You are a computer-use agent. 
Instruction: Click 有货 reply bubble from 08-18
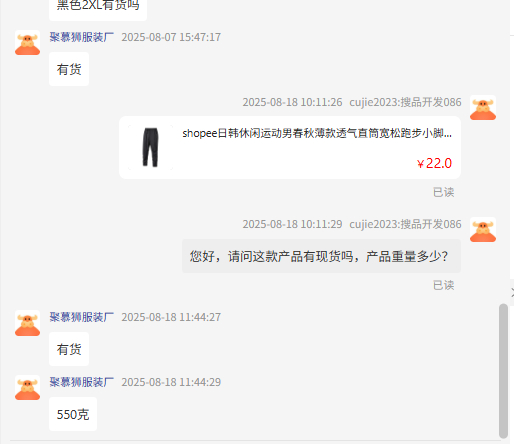tap(69, 349)
